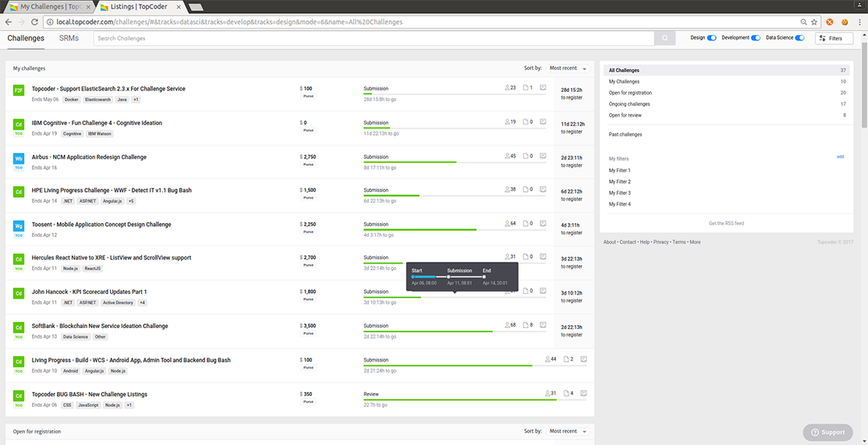This screenshot has height=445, width=868.
Task: Open the new browser tab button
Action: (196, 7)
